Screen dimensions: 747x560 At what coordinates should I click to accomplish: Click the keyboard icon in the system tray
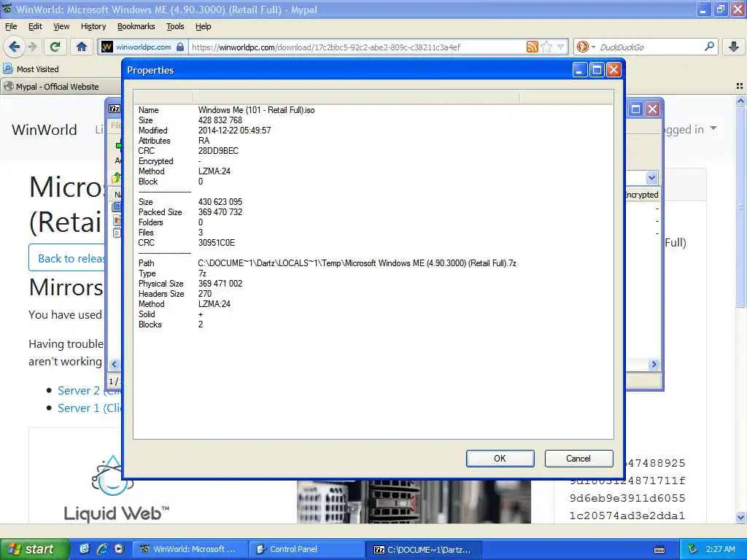coord(659,550)
